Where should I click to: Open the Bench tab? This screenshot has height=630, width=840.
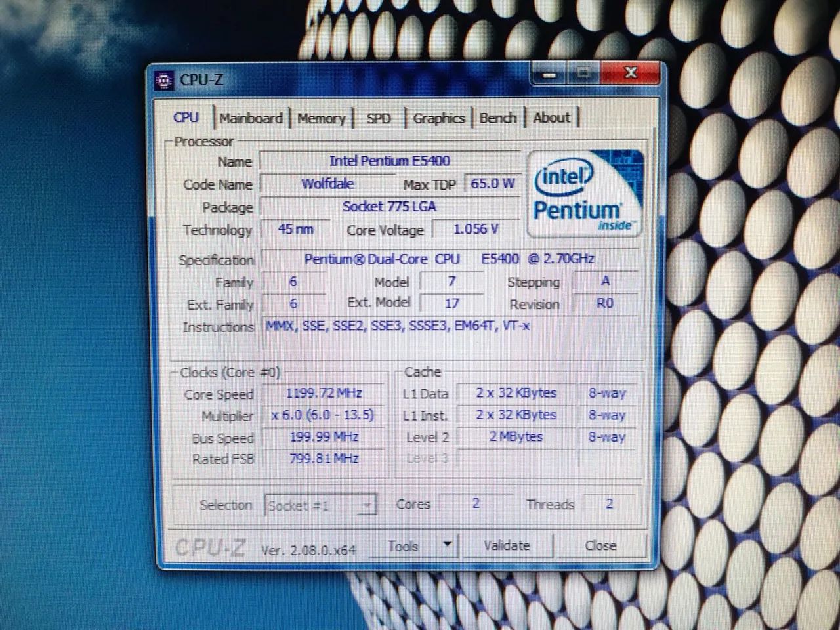click(x=497, y=118)
